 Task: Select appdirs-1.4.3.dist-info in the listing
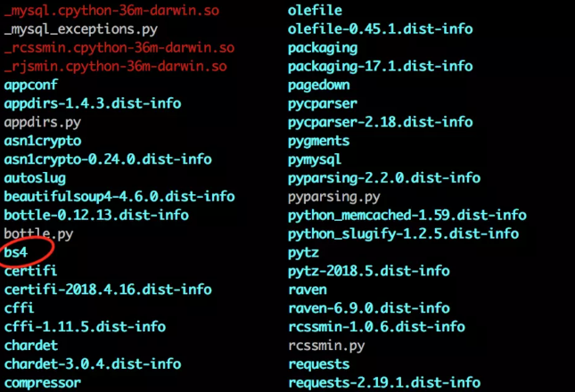[93, 103]
